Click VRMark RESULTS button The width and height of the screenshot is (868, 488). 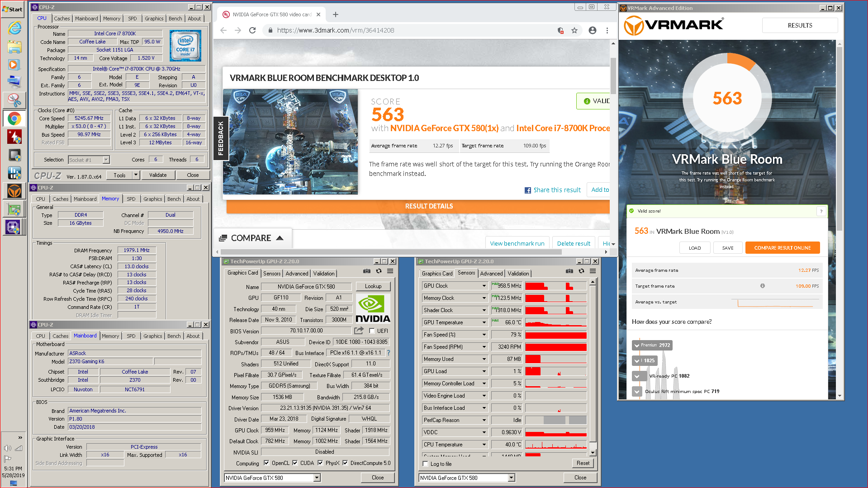click(x=800, y=25)
